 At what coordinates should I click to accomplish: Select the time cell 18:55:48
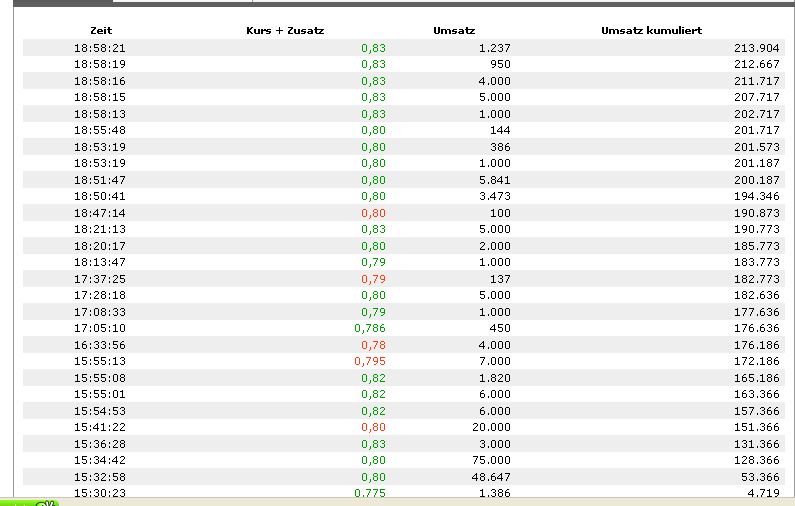click(x=100, y=130)
